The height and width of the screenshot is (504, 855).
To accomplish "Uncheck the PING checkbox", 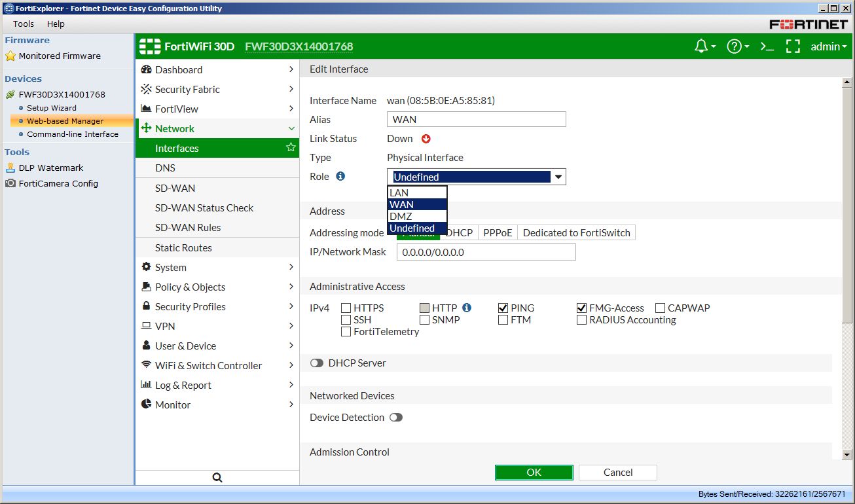I will pyautogui.click(x=503, y=308).
